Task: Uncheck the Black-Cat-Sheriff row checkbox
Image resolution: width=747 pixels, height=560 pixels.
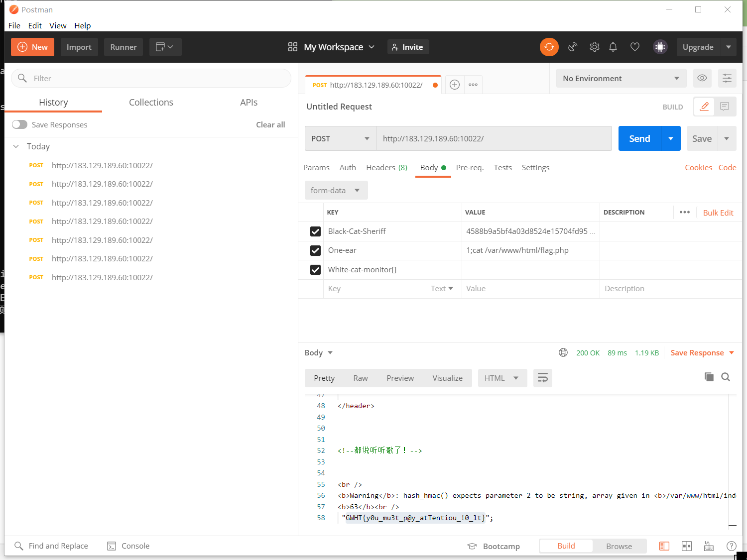Action: click(x=315, y=231)
